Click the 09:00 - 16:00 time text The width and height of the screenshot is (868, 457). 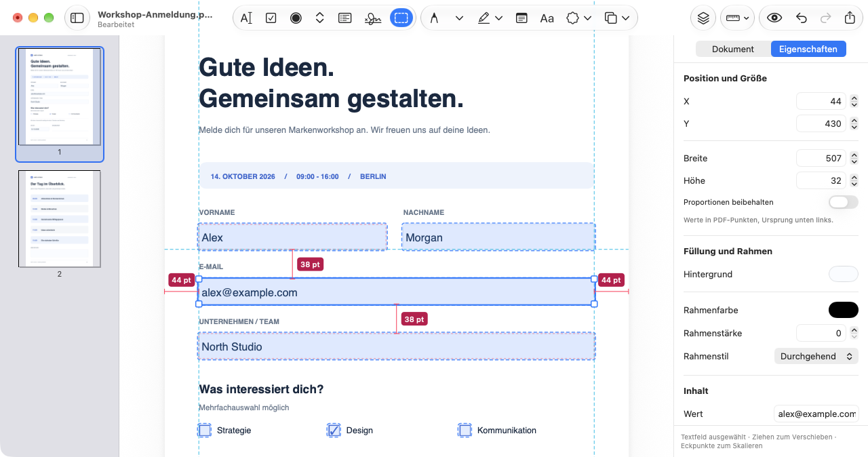(317, 176)
